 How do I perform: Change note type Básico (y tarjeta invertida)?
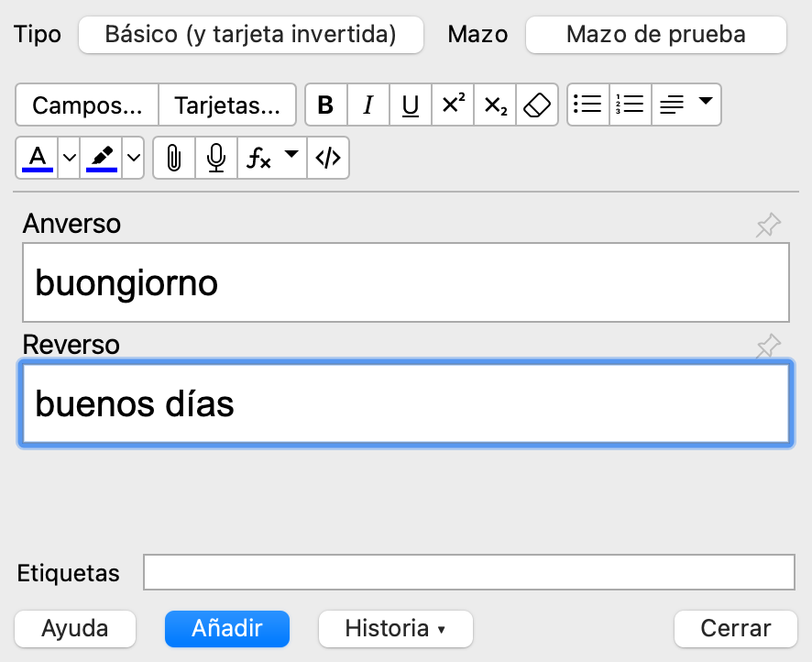tap(251, 35)
